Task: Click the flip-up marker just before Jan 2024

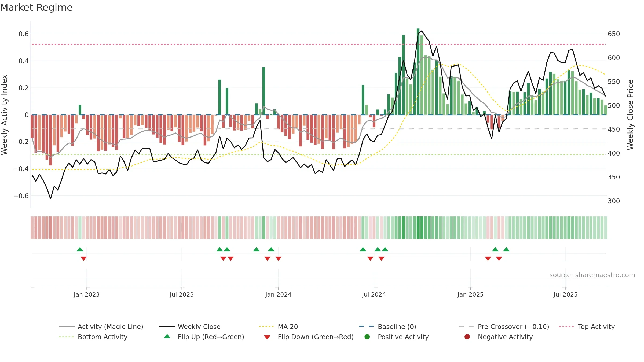Action: 271,249
